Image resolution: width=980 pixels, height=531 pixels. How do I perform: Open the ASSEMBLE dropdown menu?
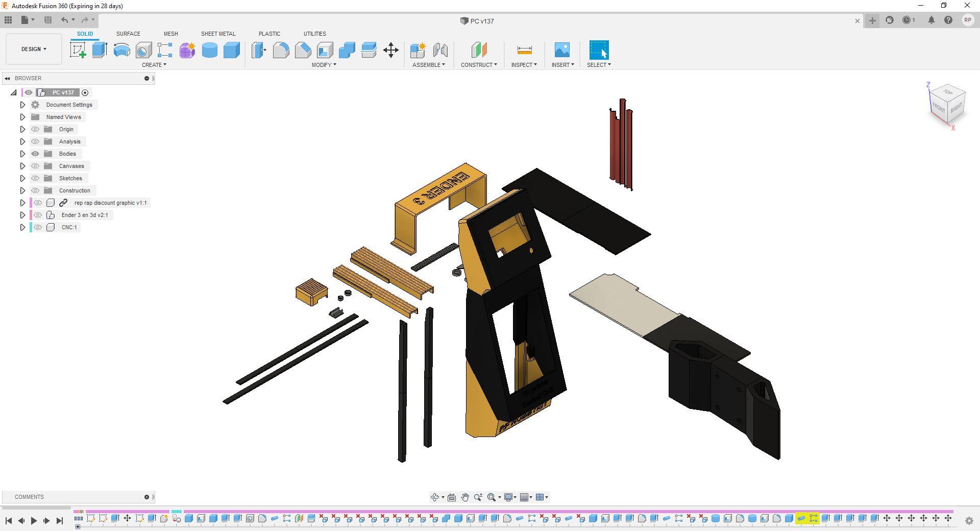[x=429, y=65]
